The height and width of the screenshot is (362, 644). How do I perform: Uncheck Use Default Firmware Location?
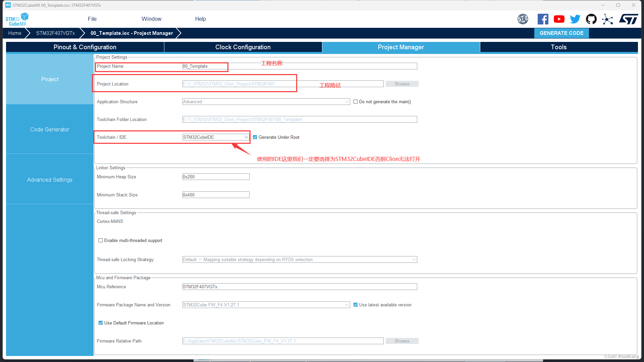click(101, 323)
